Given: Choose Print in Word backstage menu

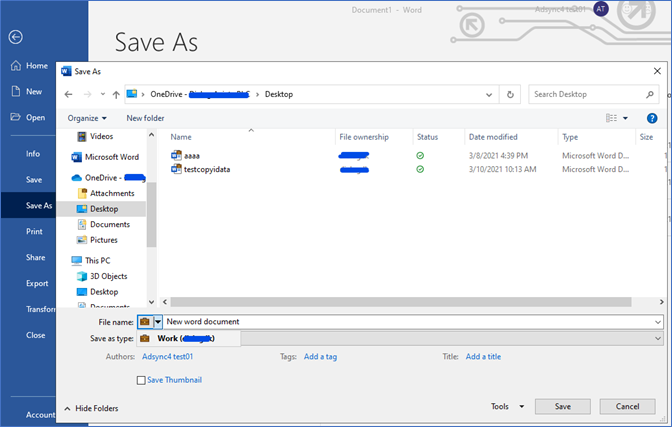Looking at the screenshot, I should pyautogui.click(x=34, y=232).
